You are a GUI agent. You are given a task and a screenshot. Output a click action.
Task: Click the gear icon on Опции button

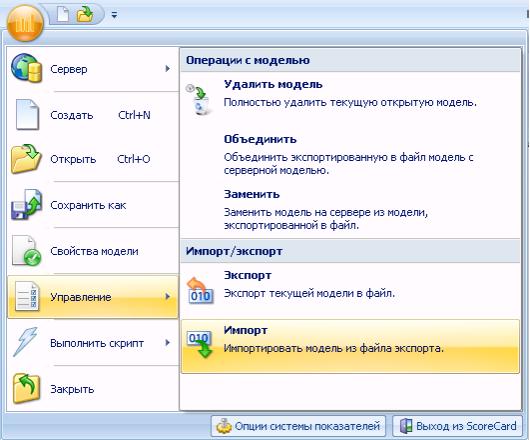click(224, 426)
